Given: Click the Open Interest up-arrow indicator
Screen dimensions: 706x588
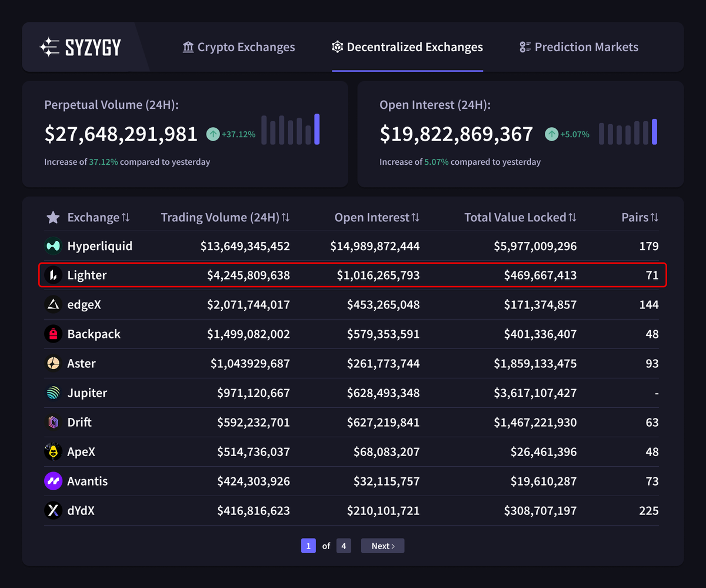Looking at the screenshot, I should [551, 134].
